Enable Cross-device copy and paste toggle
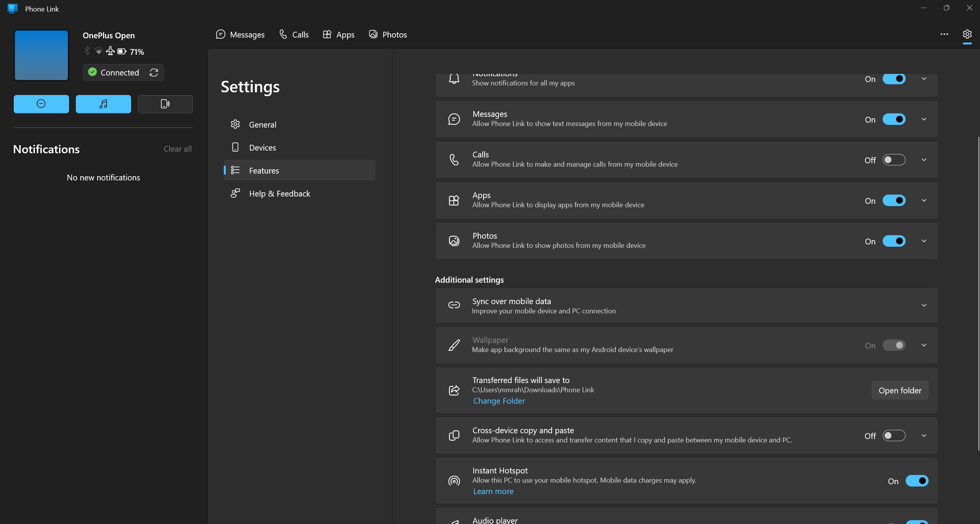Viewport: 980px width, 524px height. click(x=894, y=435)
